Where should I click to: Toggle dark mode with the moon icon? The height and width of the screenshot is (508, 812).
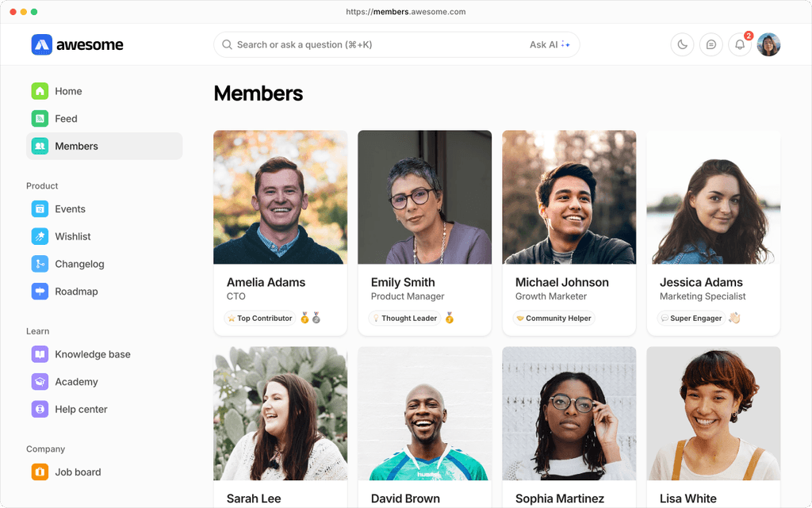[x=683, y=44]
